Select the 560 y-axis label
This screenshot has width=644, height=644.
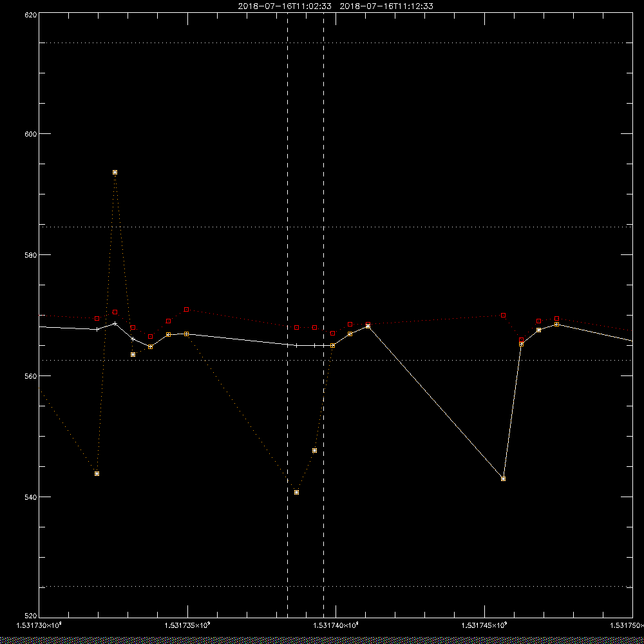click(31, 376)
